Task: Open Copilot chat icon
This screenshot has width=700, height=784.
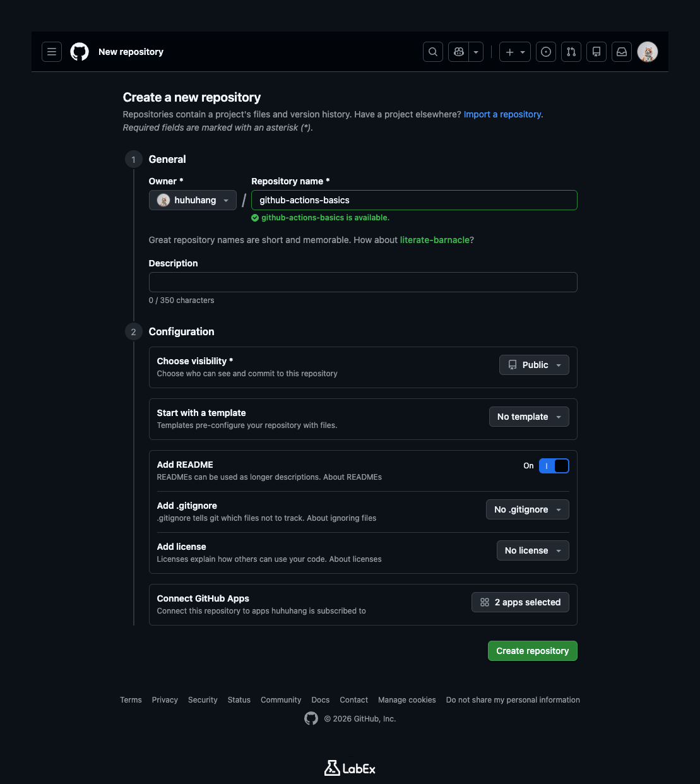Action: tap(459, 52)
